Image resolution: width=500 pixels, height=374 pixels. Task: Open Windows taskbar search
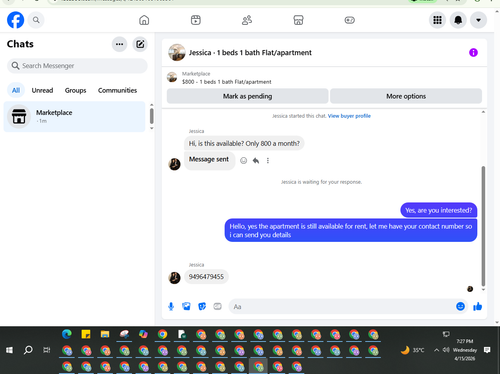(x=28, y=350)
